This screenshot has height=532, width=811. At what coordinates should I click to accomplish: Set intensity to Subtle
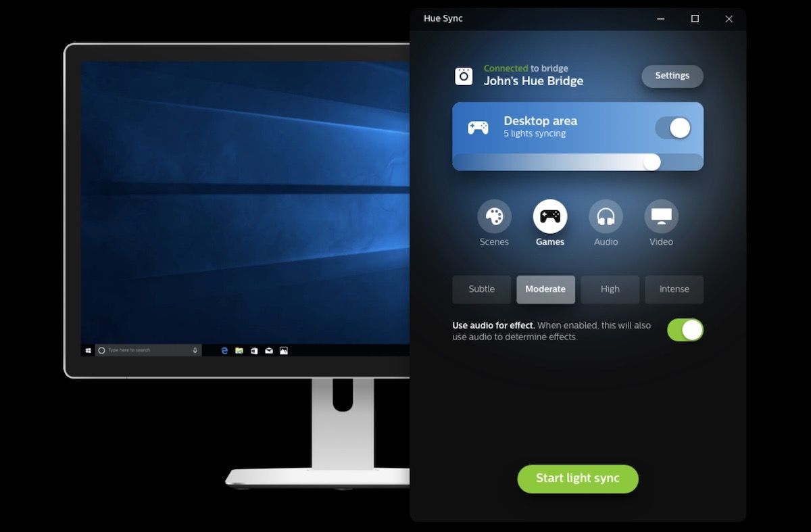click(x=481, y=289)
